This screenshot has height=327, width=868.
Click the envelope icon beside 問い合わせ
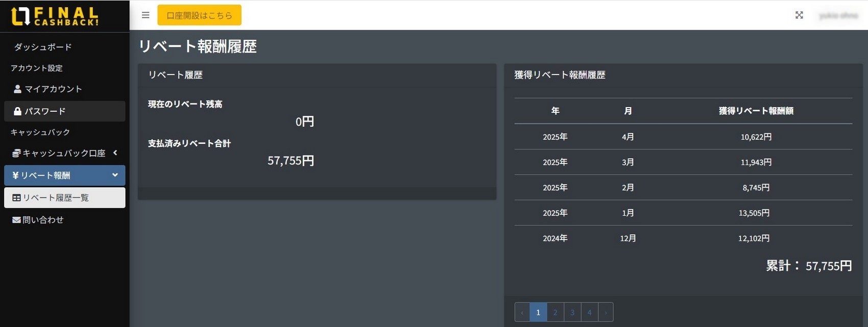(x=16, y=220)
